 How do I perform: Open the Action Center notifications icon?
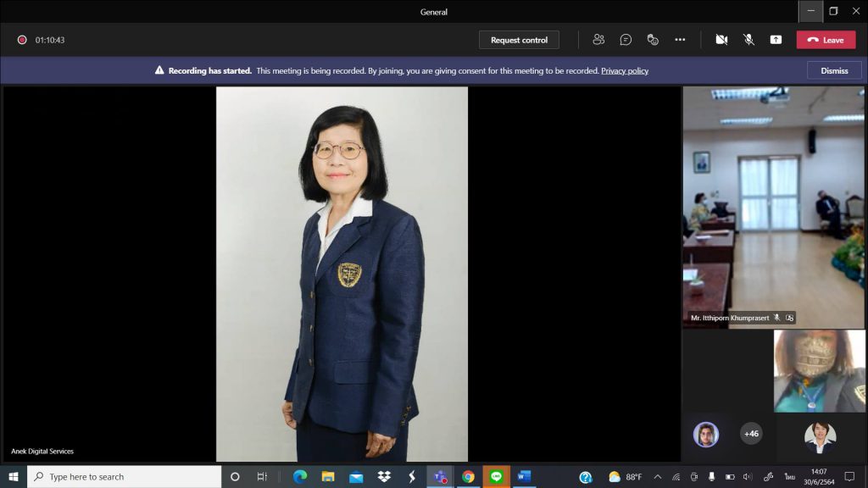tap(849, 476)
